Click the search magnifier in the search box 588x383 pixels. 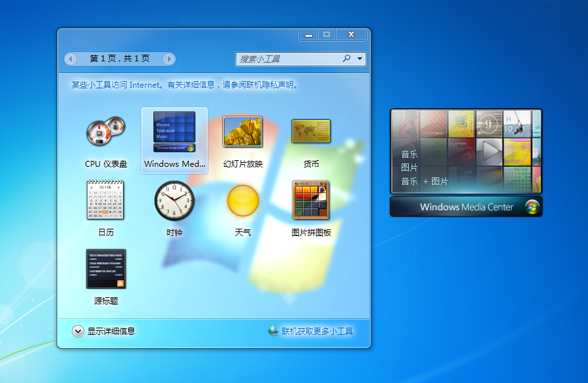pos(348,59)
